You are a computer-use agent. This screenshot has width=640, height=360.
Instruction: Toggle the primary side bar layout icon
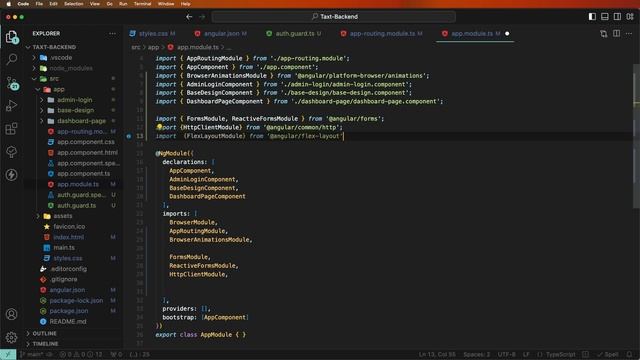click(592, 16)
